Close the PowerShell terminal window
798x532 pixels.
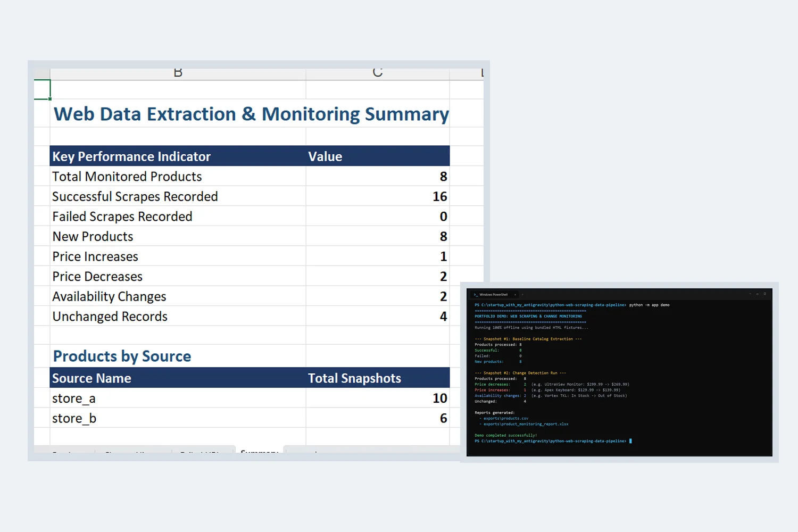(x=765, y=294)
